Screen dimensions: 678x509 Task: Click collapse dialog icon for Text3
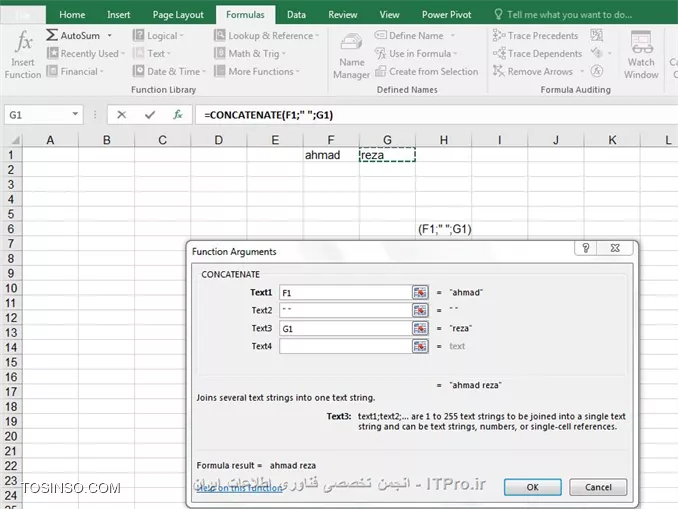[420, 329]
